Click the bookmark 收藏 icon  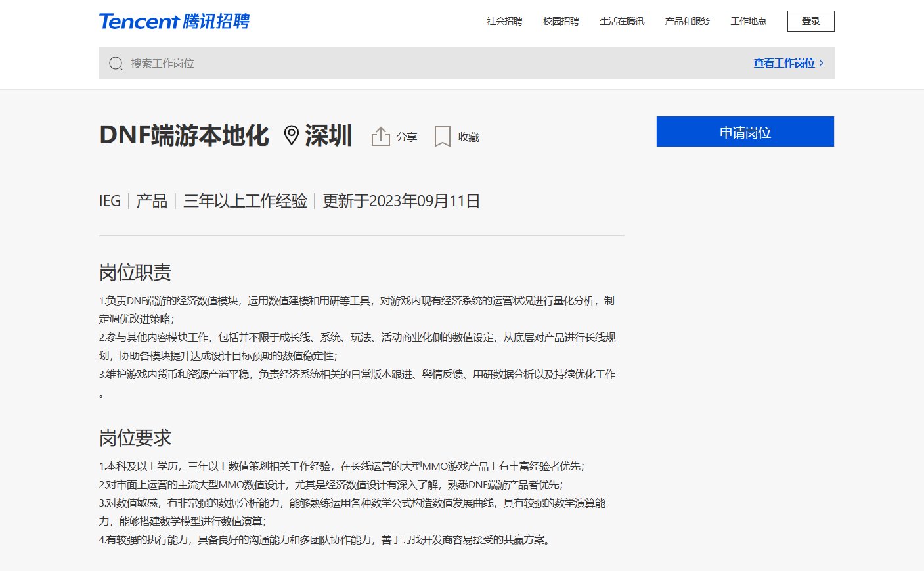coord(443,137)
